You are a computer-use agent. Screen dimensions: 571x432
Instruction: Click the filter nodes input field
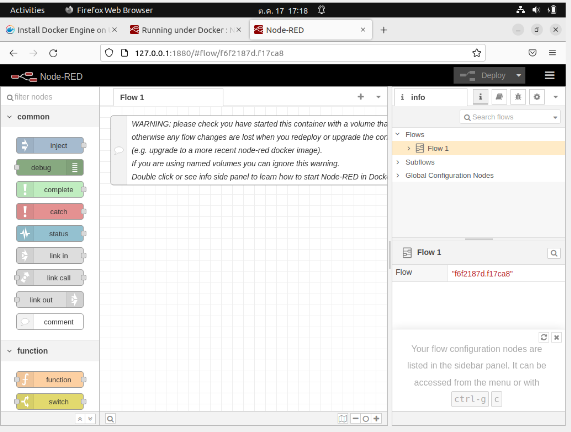(x=50, y=97)
